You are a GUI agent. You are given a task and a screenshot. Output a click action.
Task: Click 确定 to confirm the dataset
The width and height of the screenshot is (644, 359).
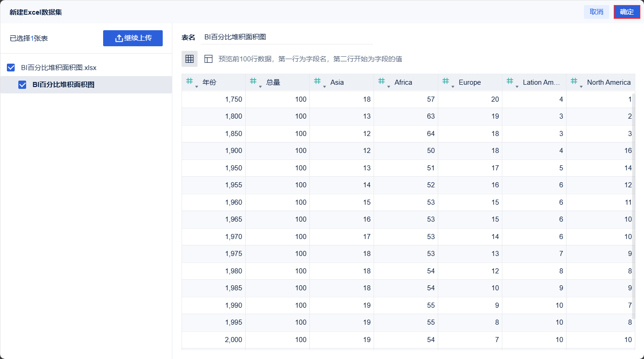pyautogui.click(x=627, y=12)
